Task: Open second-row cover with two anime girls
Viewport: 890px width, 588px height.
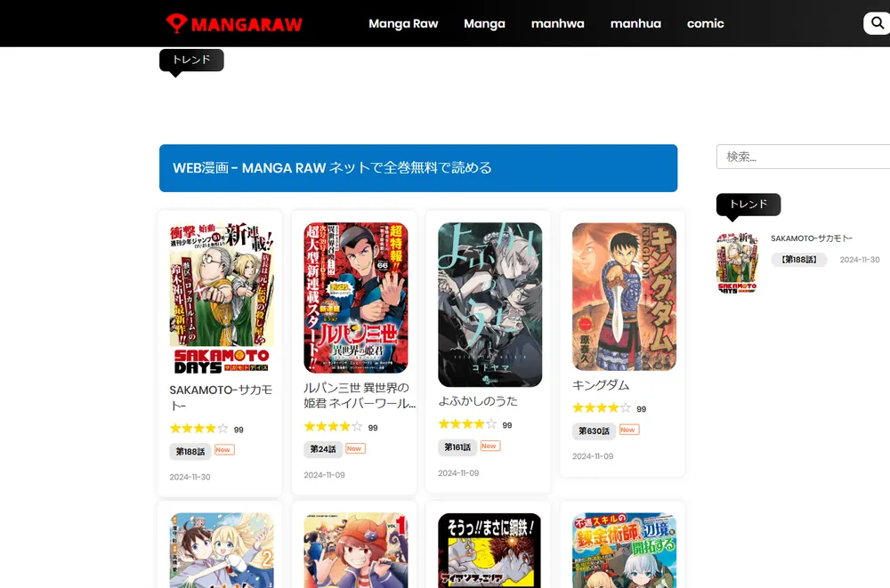Action: click(x=222, y=551)
